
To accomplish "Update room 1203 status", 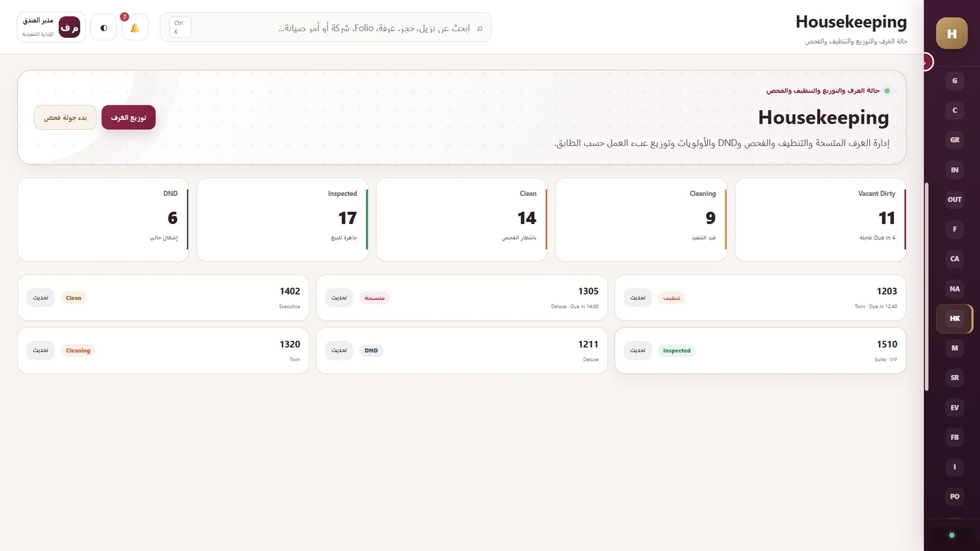I will pyautogui.click(x=638, y=298).
